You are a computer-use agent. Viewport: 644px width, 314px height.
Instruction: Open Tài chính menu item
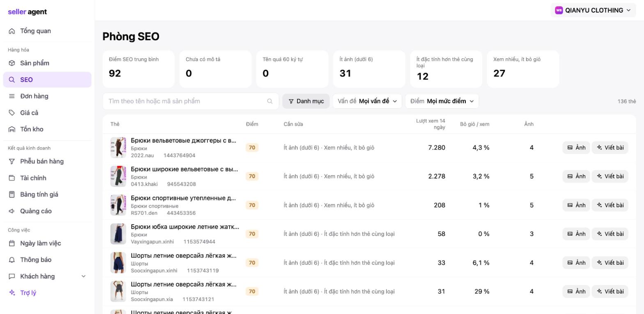(x=47, y=178)
